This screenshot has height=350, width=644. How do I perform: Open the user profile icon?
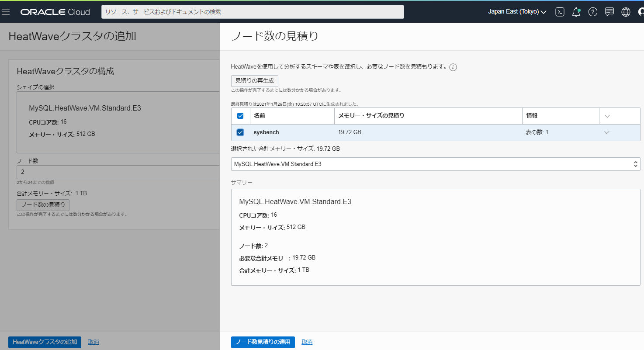click(641, 12)
